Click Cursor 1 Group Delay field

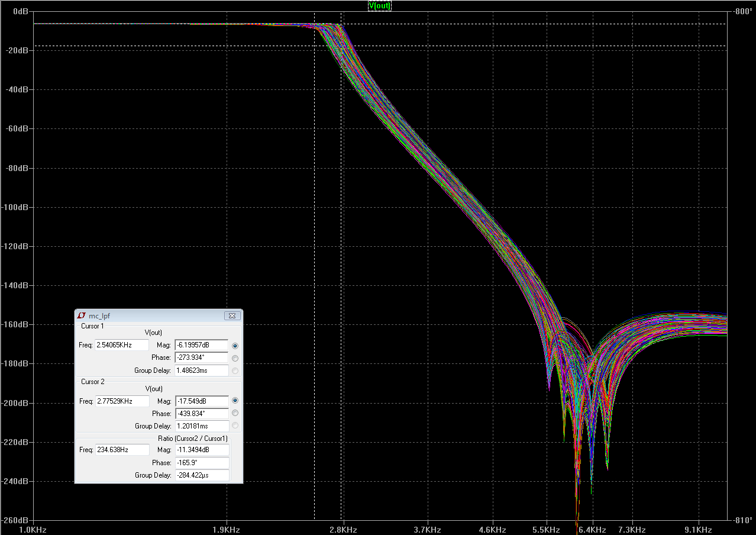pyautogui.click(x=202, y=370)
